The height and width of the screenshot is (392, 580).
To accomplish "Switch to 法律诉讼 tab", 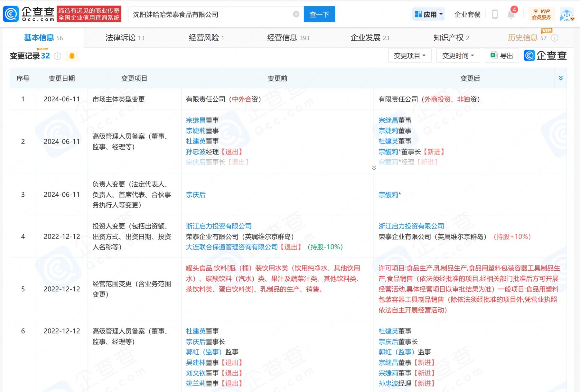I will (x=125, y=38).
